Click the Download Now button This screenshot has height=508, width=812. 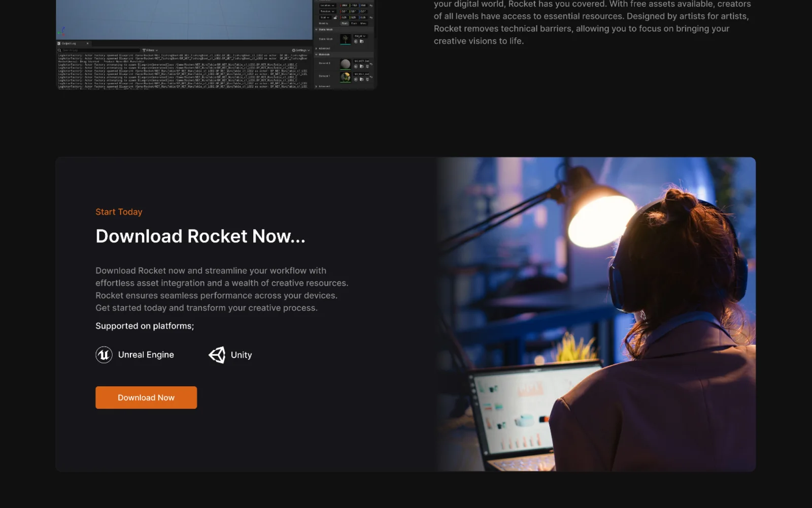[x=146, y=397]
